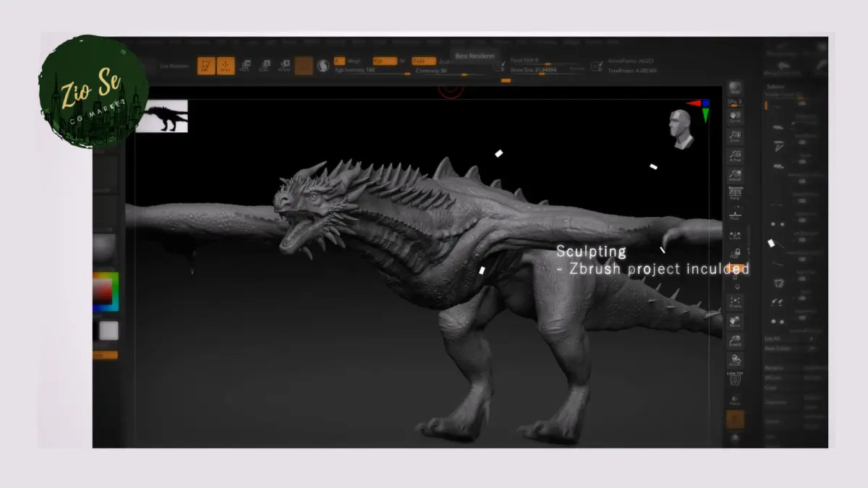Select the Draw mode button
Screen dimensions: 868x488
(226, 66)
